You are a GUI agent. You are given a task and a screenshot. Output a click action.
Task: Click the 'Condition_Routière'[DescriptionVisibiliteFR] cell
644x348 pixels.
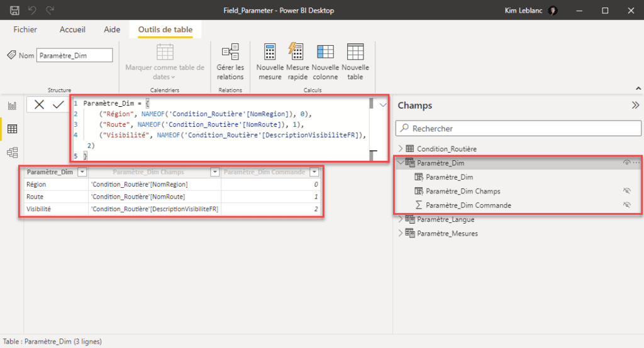[155, 209]
